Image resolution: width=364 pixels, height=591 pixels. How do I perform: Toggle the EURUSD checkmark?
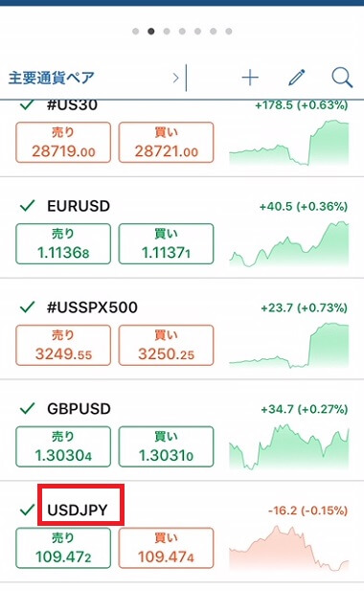tap(28, 206)
